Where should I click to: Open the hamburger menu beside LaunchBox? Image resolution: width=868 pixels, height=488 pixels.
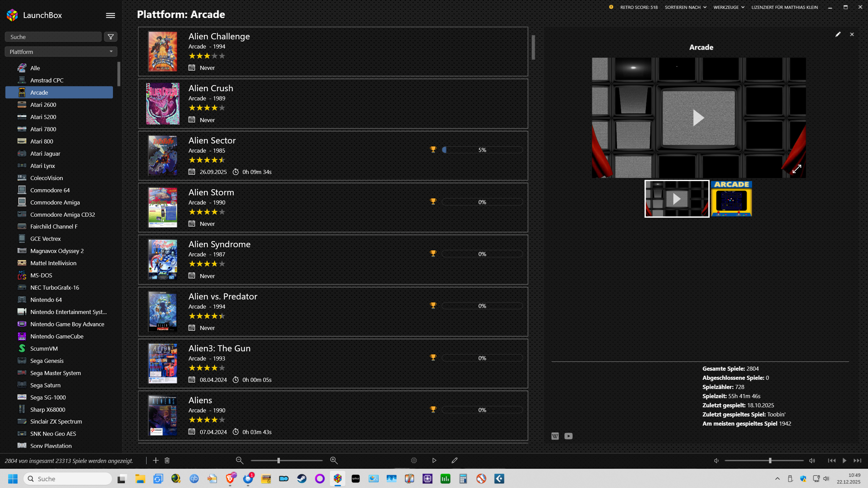[x=110, y=15]
